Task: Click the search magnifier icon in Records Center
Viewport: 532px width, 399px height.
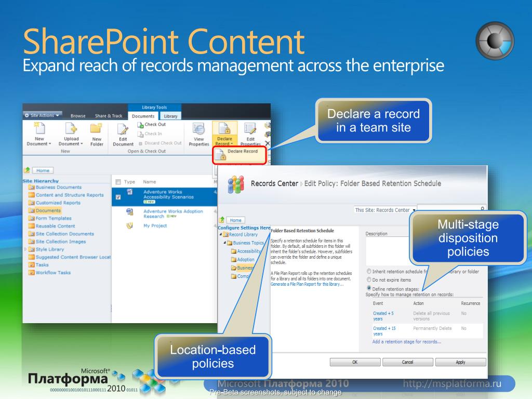Action: pyautogui.click(x=482, y=208)
